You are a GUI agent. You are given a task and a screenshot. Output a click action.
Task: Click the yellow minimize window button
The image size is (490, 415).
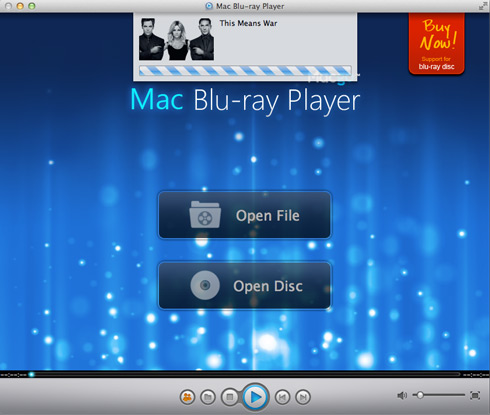(x=20, y=6)
